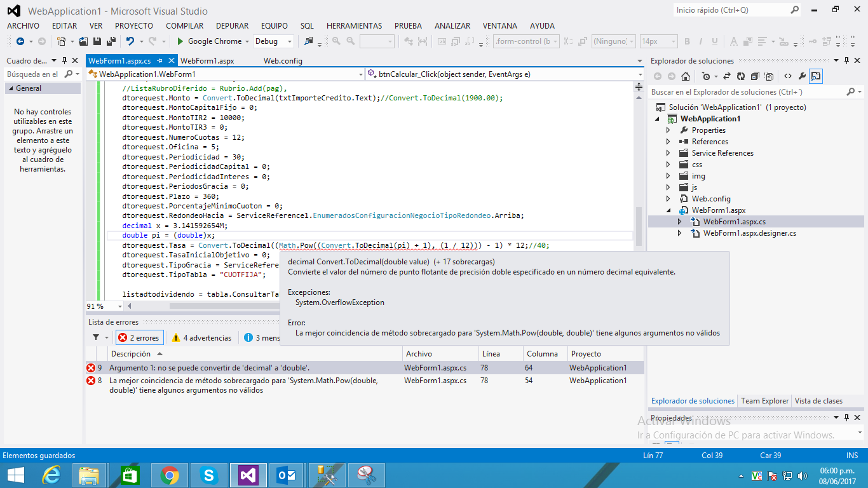Toggle the 2 errores filter
The width and height of the screenshot is (868, 488).
tap(139, 338)
